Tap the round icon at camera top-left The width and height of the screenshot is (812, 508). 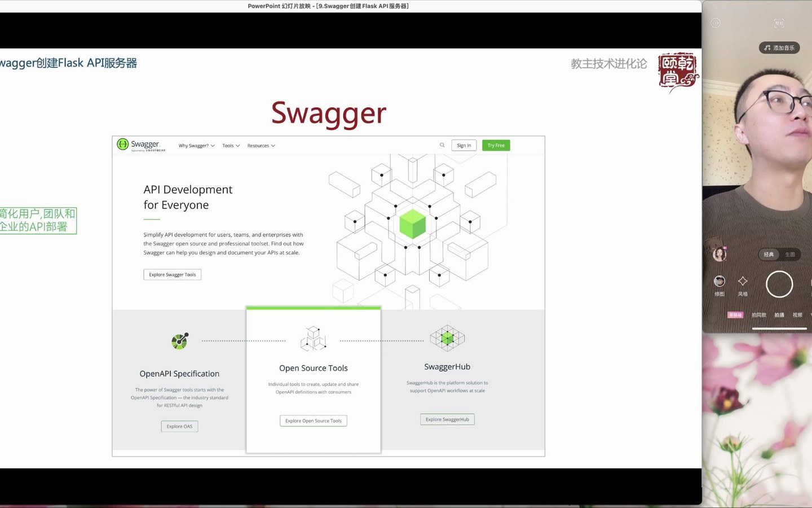tap(716, 23)
